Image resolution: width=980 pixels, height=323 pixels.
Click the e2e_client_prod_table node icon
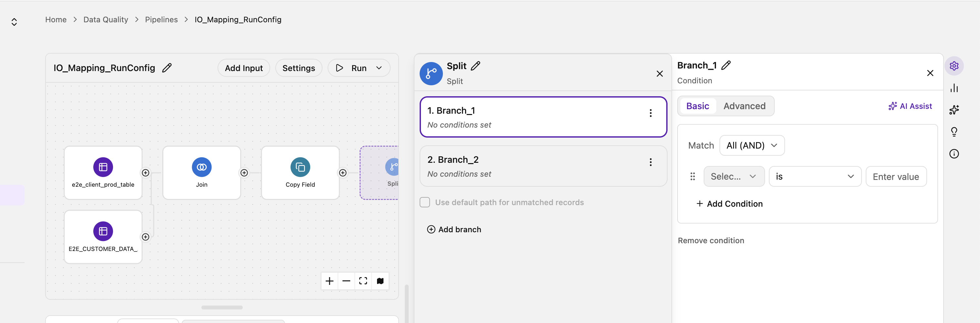point(103,167)
